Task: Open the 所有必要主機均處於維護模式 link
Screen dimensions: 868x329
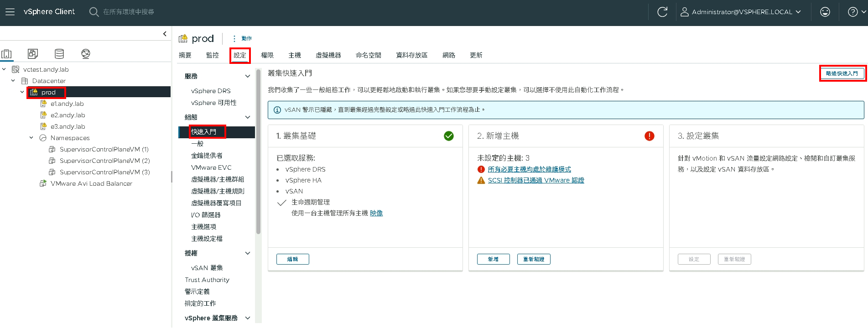Action: pyautogui.click(x=530, y=169)
